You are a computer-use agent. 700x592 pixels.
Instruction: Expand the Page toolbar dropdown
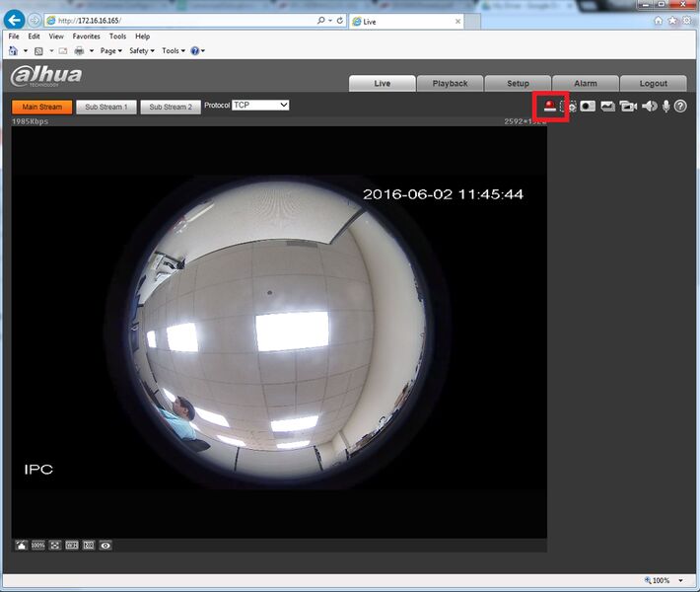click(111, 51)
